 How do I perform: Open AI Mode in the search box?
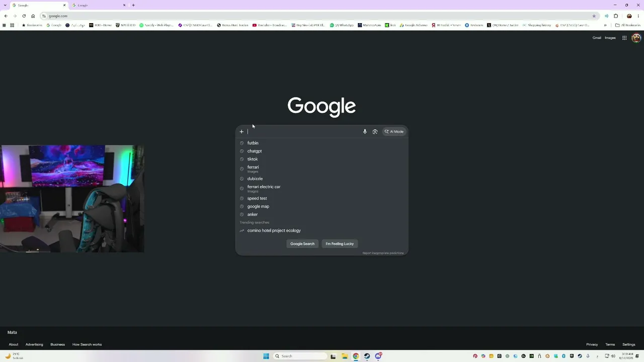click(394, 132)
